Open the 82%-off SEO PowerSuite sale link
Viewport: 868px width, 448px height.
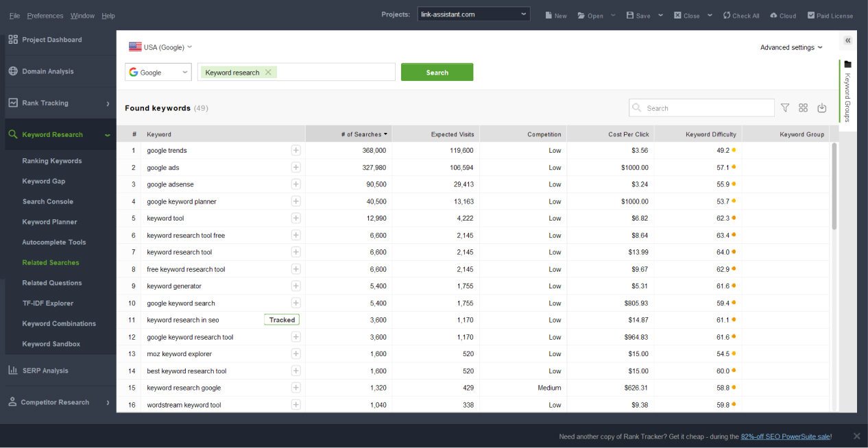coord(785,436)
